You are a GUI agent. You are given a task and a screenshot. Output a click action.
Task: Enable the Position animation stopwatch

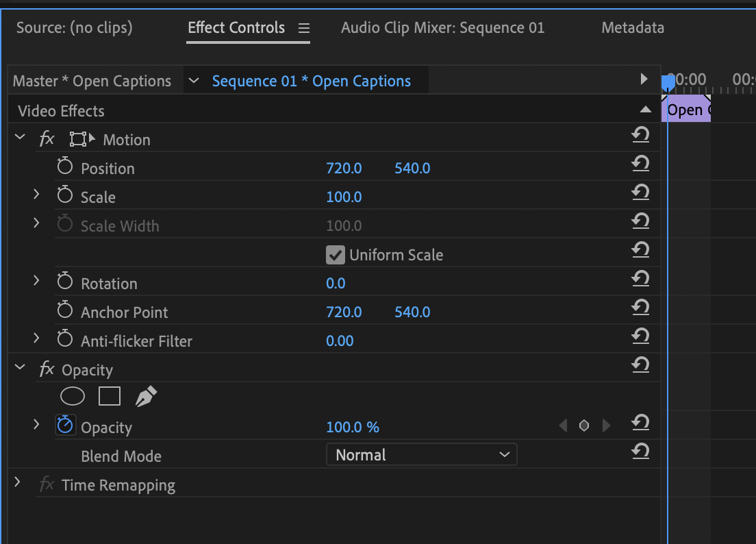click(x=65, y=167)
